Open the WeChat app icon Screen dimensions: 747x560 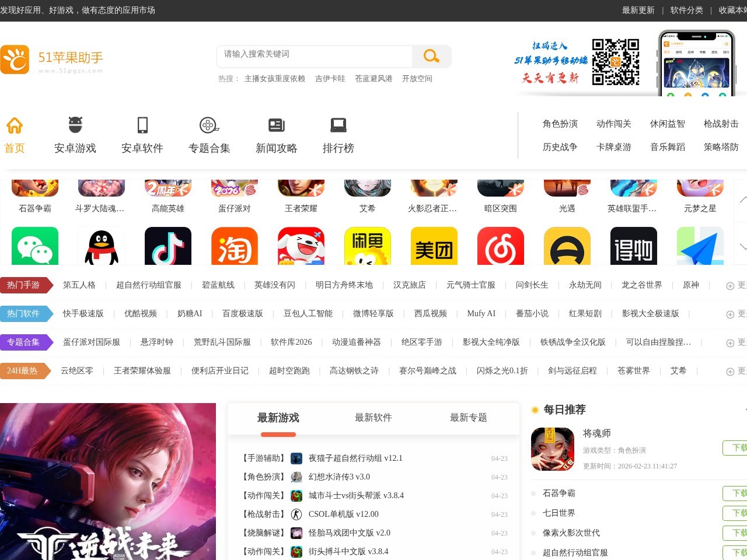35,247
